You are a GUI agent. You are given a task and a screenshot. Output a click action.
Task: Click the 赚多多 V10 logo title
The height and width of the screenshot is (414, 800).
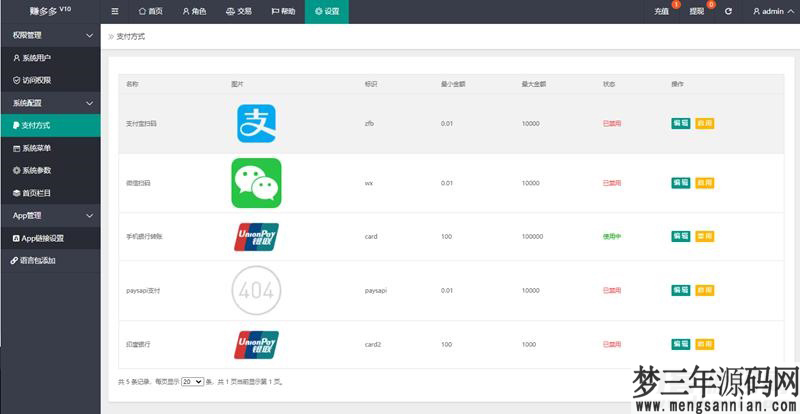[x=51, y=11]
